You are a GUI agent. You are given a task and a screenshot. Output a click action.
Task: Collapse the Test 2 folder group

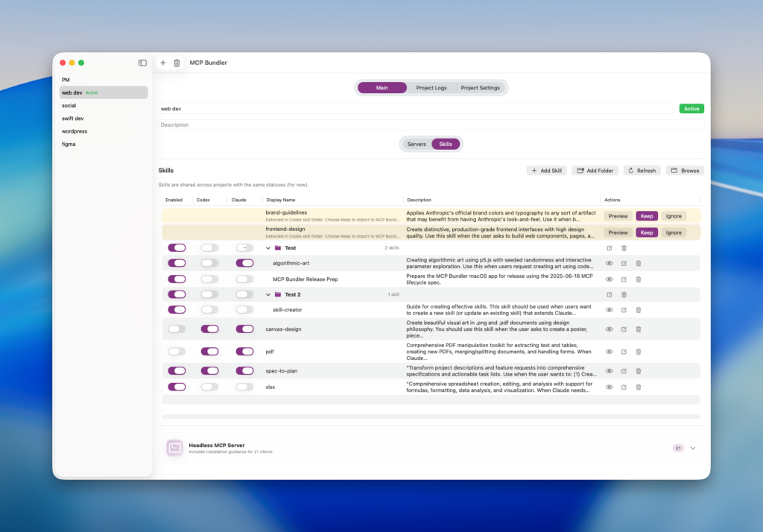[x=268, y=294]
